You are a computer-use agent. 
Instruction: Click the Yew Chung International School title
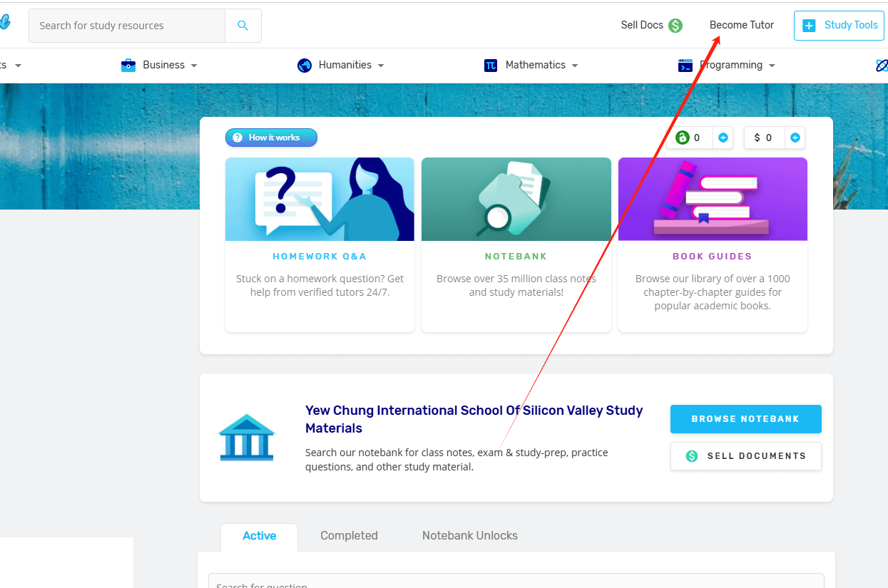(x=474, y=419)
